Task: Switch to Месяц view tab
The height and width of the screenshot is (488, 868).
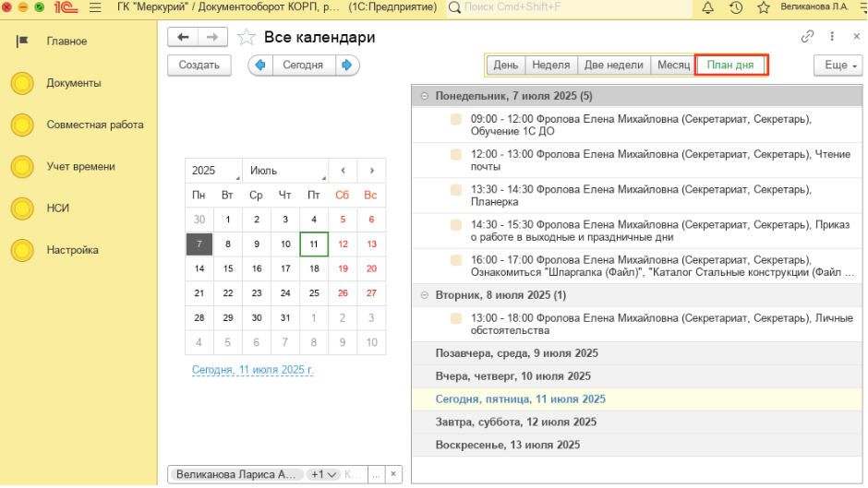Action: pyautogui.click(x=673, y=65)
